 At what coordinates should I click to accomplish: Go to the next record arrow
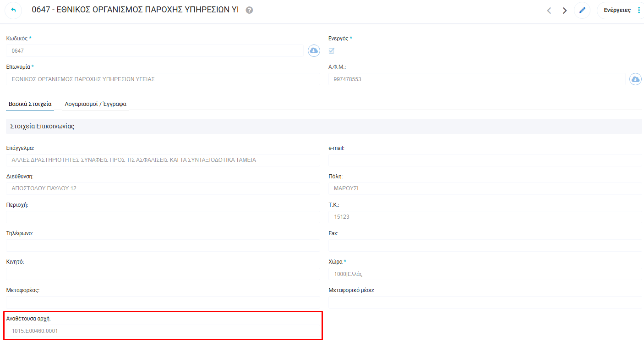pyautogui.click(x=564, y=11)
